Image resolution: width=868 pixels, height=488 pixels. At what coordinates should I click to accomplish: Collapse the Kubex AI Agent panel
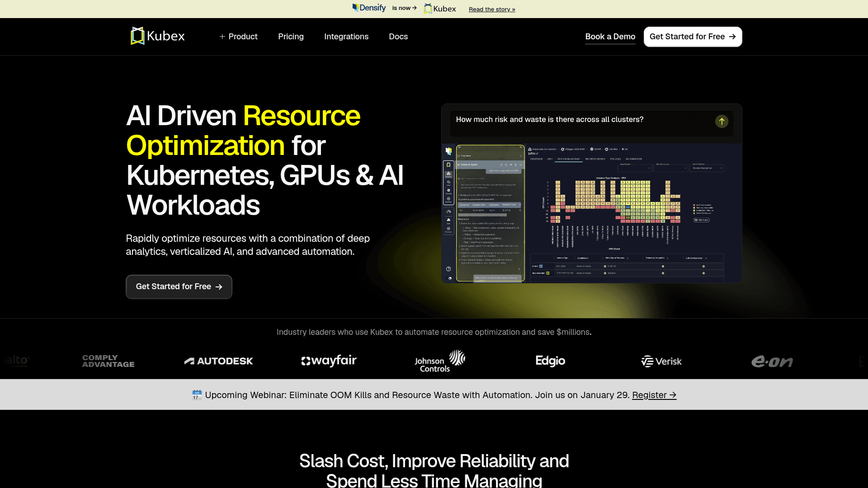[x=521, y=164]
